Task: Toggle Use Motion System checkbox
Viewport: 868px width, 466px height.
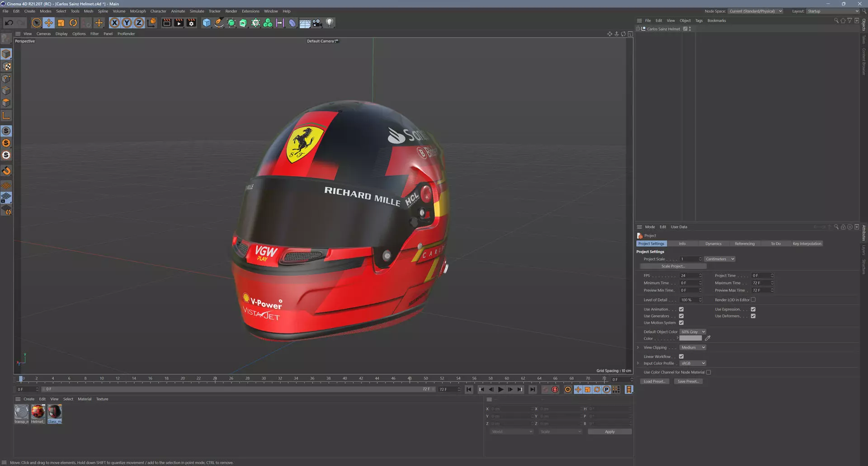Action: (x=681, y=323)
